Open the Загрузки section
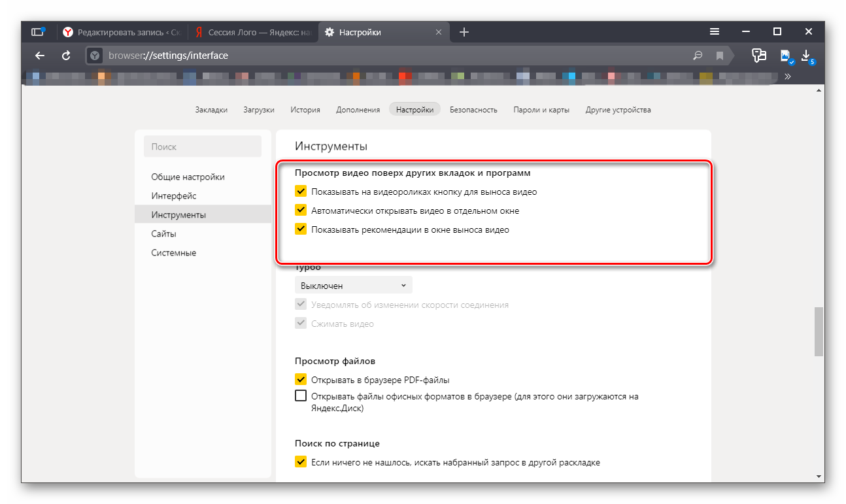This screenshot has height=504, width=846. click(259, 110)
